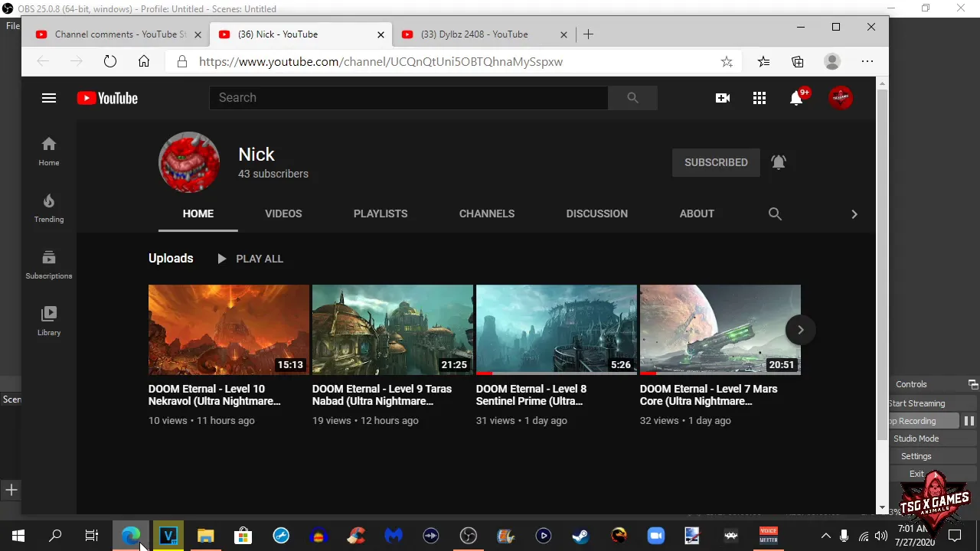980x551 pixels.
Task: Open Windows taskbar search
Action: click(55, 536)
